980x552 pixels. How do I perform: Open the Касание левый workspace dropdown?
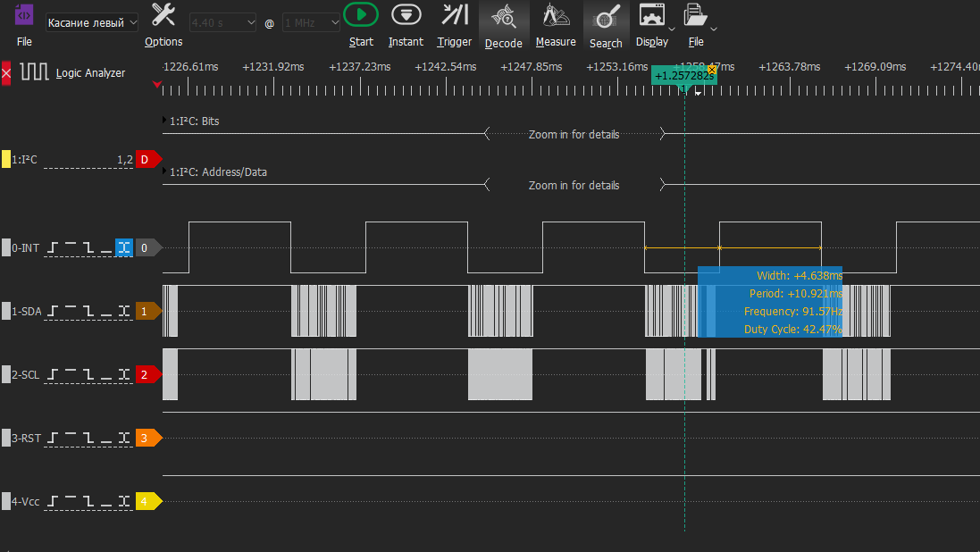pyautogui.click(x=92, y=22)
